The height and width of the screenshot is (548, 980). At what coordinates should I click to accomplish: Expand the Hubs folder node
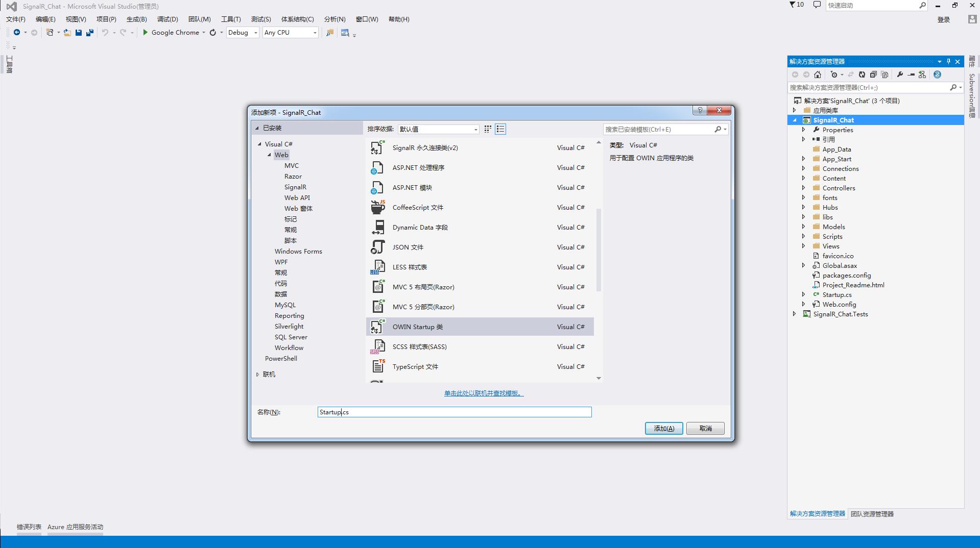tap(803, 207)
